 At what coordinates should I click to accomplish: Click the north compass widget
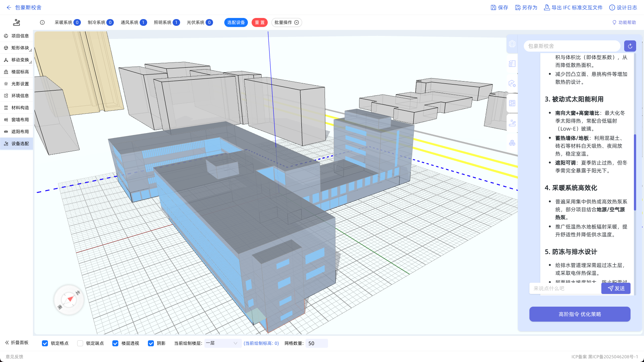pyautogui.click(x=69, y=300)
